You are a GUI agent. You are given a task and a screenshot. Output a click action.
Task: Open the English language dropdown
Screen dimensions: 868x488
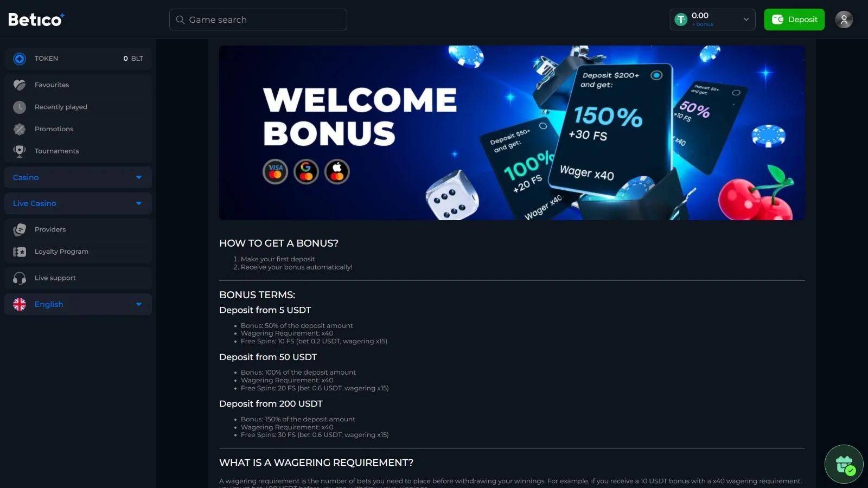[x=78, y=304]
